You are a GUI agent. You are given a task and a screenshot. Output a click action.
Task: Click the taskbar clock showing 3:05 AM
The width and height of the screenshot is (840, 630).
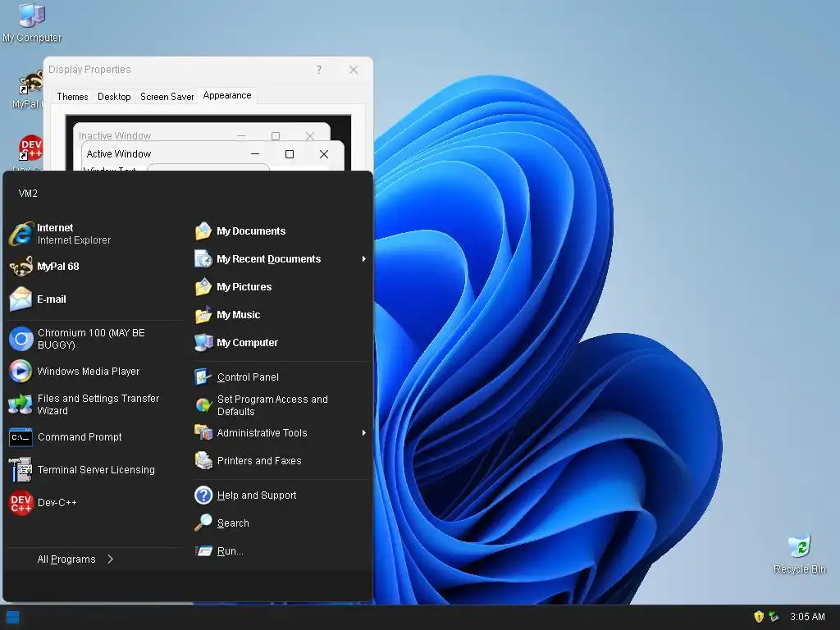[807, 617]
